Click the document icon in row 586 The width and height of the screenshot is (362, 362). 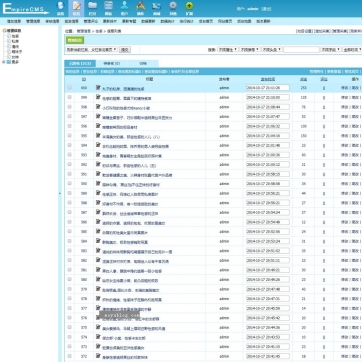tap(98, 222)
